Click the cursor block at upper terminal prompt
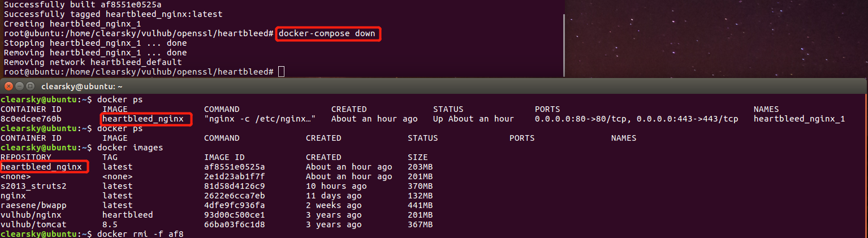Screen dimensions: 868x238 pos(282,72)
